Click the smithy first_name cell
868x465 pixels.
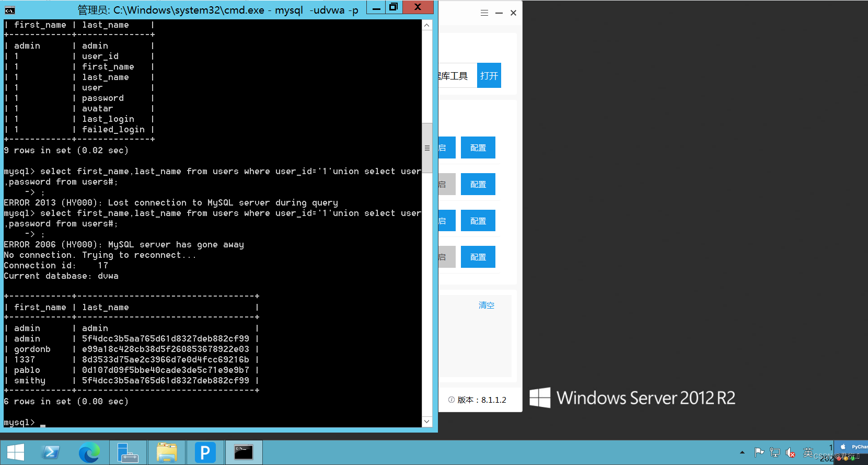(x=30, y=380)
